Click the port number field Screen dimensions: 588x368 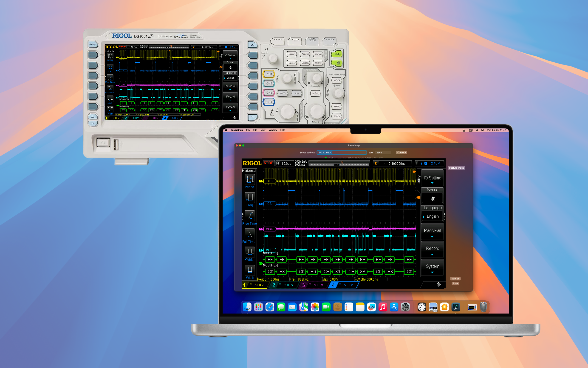pyautogui.click(x=383, y=152)
